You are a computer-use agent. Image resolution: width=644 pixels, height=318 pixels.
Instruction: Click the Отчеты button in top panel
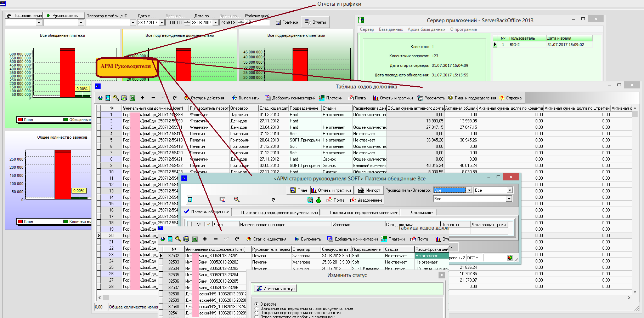click(x=316, y=22)
